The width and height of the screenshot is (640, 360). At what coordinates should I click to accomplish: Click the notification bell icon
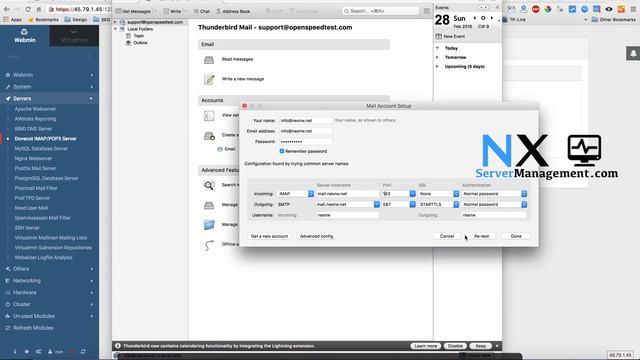pos(633,53)
